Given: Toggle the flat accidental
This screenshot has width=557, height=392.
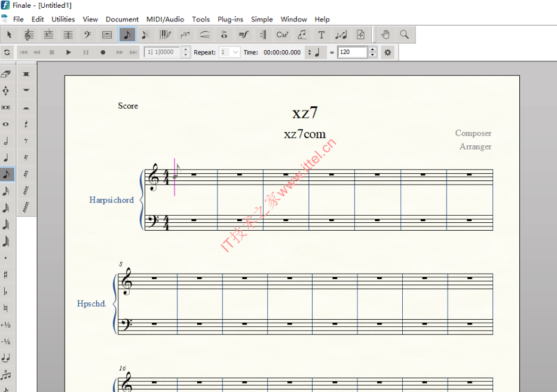Looking at the screenshot, I should (x=6, y=292).
